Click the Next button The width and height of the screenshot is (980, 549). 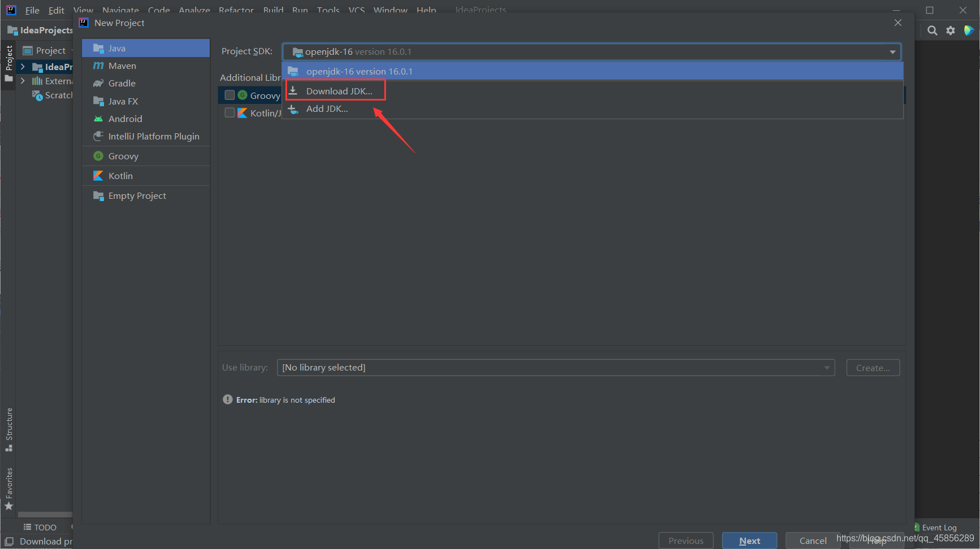(x=749, y=541)
